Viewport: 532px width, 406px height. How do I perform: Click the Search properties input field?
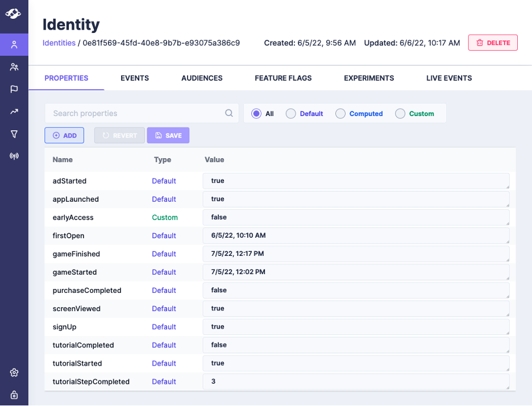(135, 113)
